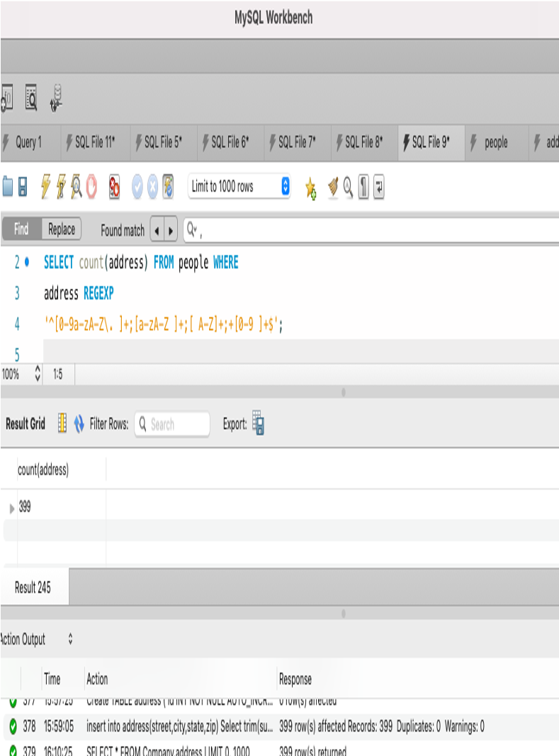Screen dimensions: 559x756
Task: Export recordset to file icon
Action: tap(259, 423)
